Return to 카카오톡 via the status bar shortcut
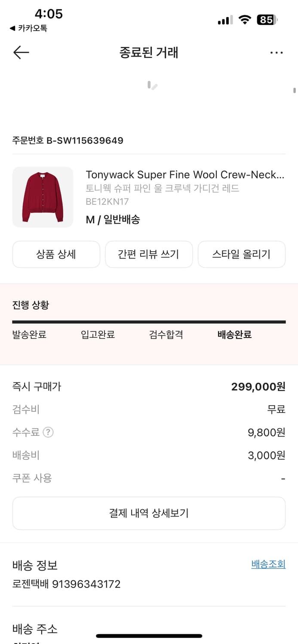Image resolution: width=298 pixels, height=644 pixels. 30,27
